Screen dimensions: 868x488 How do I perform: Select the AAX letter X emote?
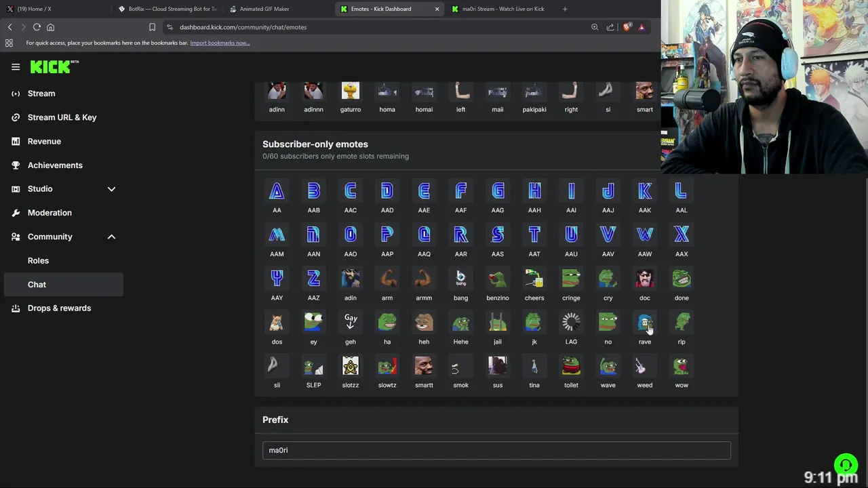point(682,235)
